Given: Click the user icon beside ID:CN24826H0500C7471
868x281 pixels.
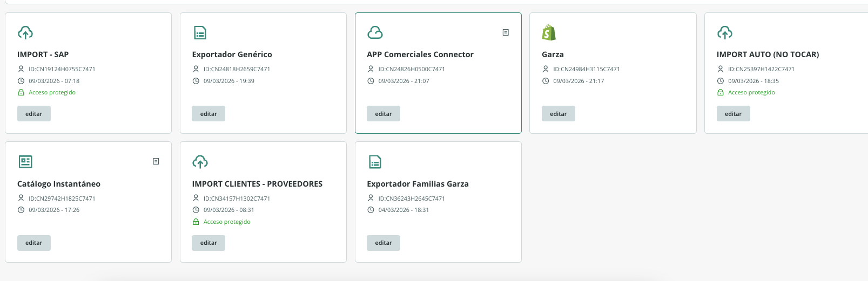Looking at the screenshot, I should coord(371,69).
